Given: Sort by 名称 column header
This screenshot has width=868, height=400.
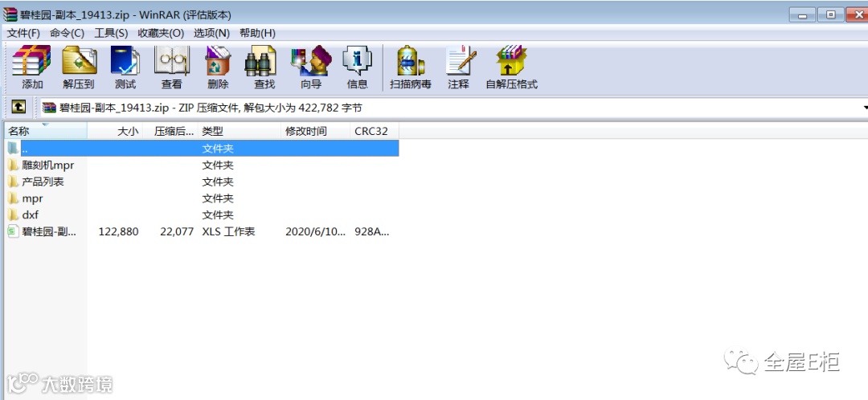Looking at the screenshot, I should (46, 131).
